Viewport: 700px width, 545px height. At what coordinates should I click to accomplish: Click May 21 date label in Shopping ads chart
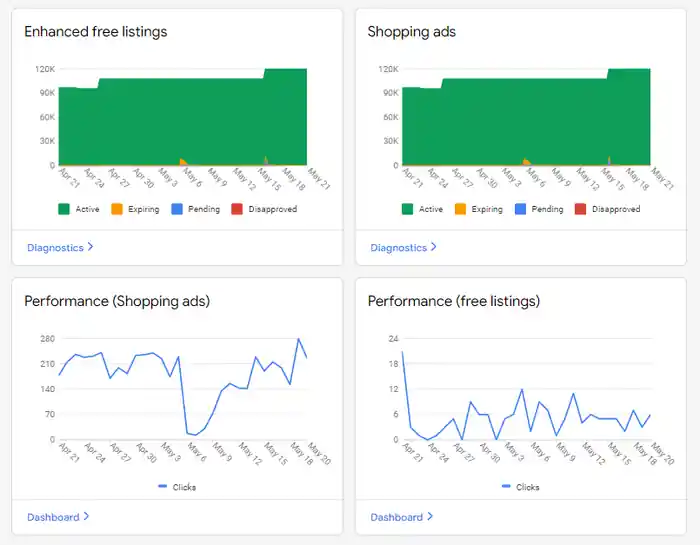pos(662,179)
